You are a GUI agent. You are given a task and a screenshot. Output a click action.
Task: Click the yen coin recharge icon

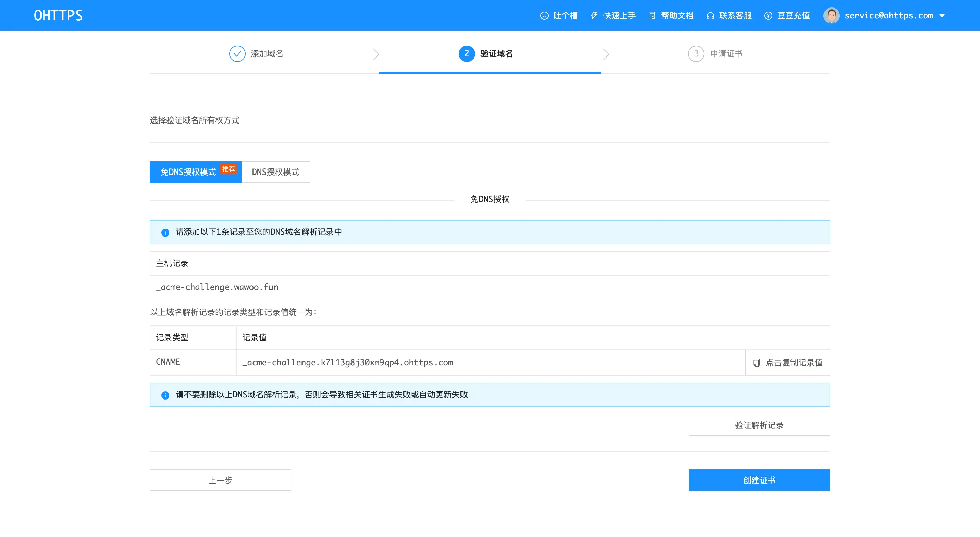[768, 16]
